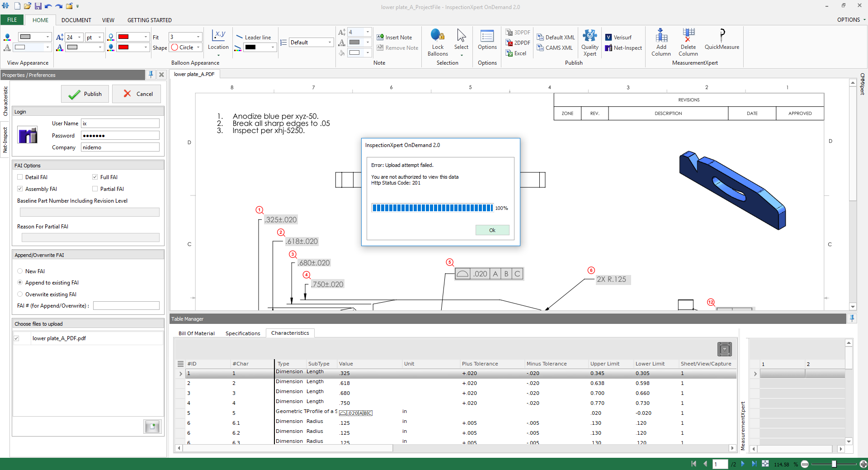Viewport: 868px width, 470px height.
Task: Switch to the DOCUMENT ribbon tab
Action: click(x=76, y=20)
